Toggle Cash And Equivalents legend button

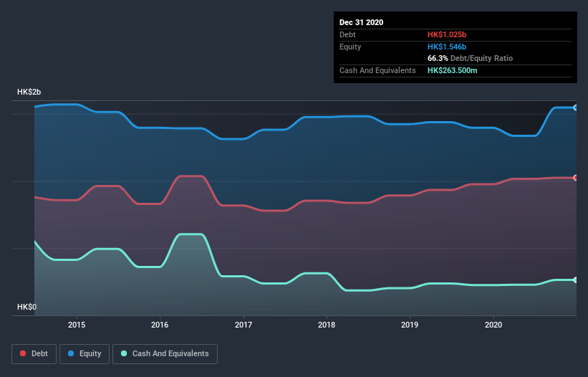[165, 354]
